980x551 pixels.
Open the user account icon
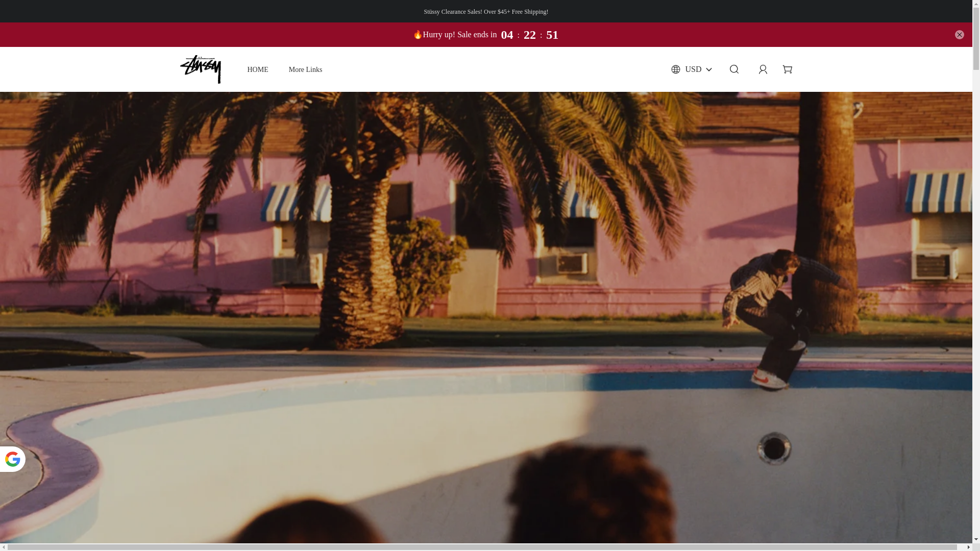point(763,69)
